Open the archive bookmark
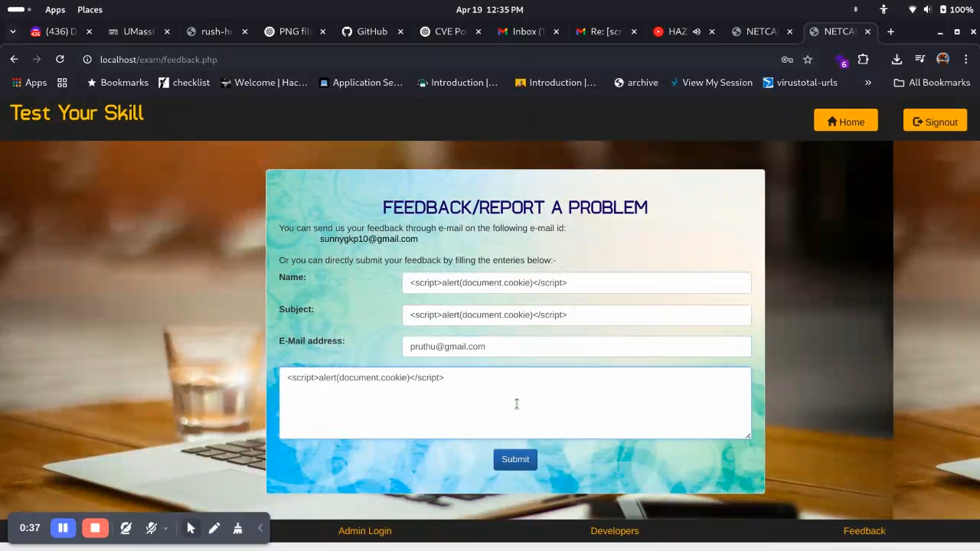Image resolution: width=980 pixels, height=551 pixels. pos(635,83)
